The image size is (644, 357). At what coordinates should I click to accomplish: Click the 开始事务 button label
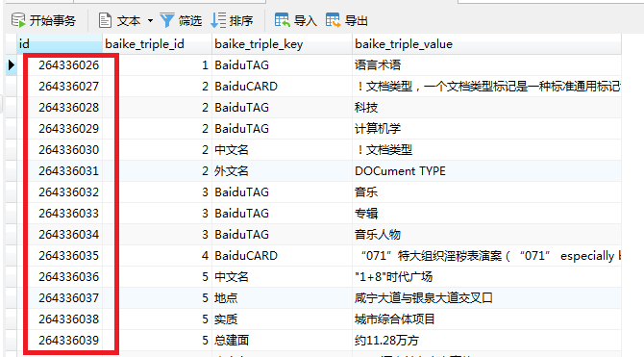coord(53,20)
